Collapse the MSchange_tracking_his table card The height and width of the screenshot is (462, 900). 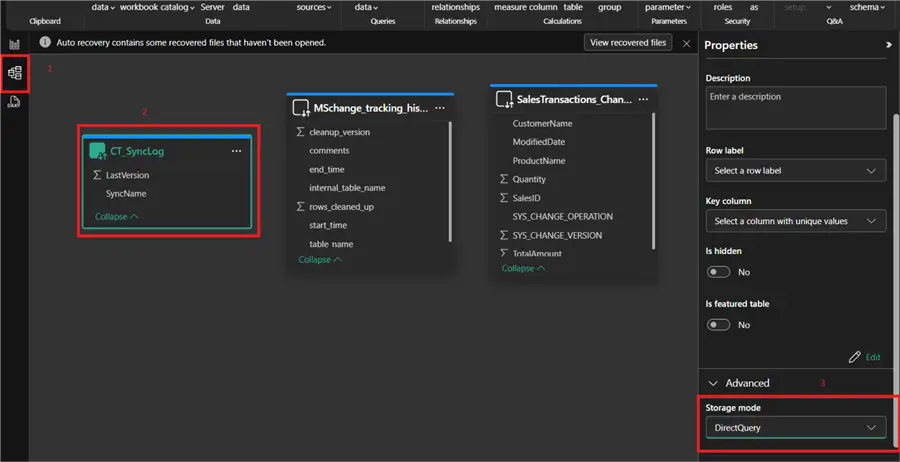(320, 260)
